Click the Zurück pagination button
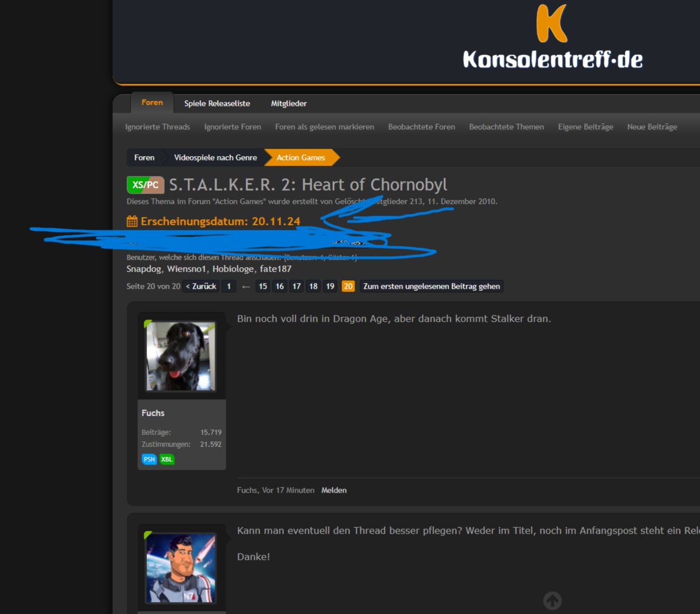Image resolution: width=700 pixels, height=614 pixels. (x=201, y=286)
